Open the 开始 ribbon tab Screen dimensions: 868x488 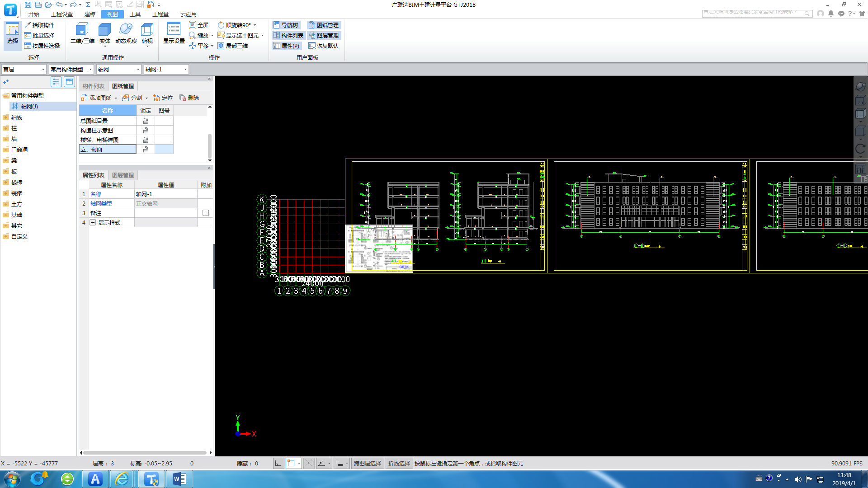(x=34, y=14)
